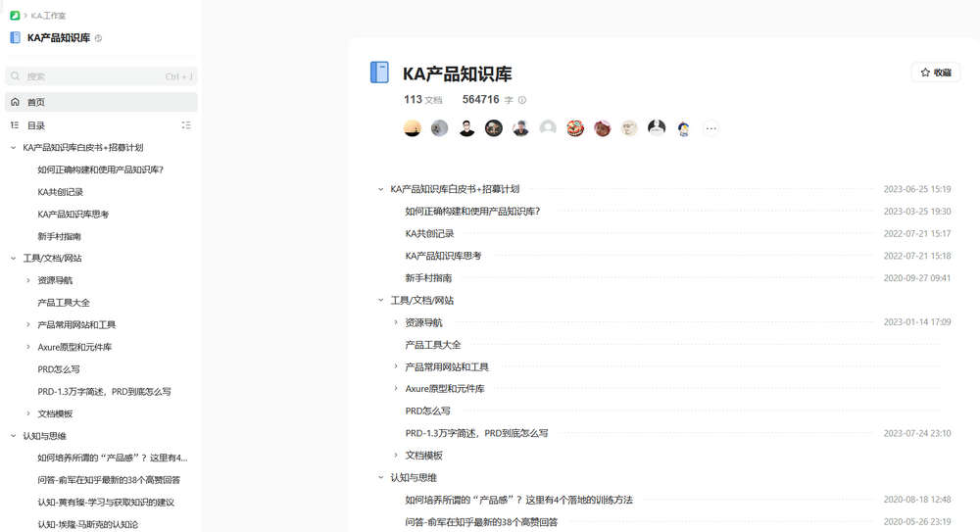Click the list icon beside 目录
The image size is (980, 532).
15,125
